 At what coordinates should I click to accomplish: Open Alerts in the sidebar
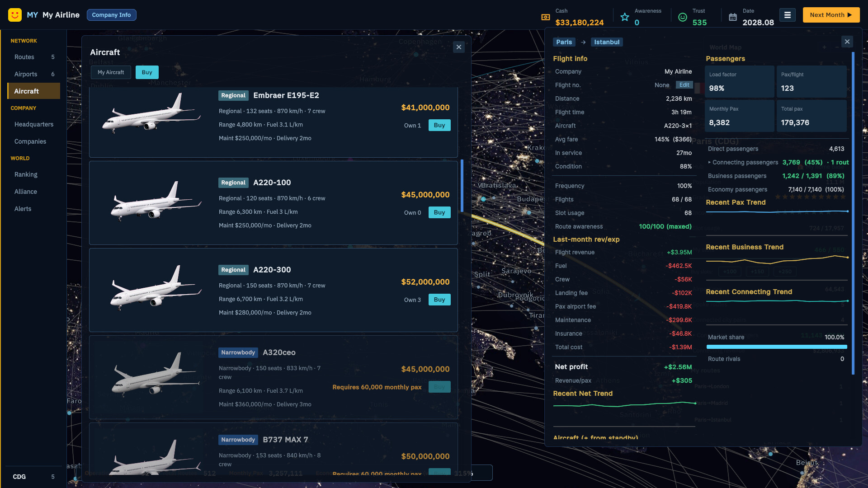[34, 209]
